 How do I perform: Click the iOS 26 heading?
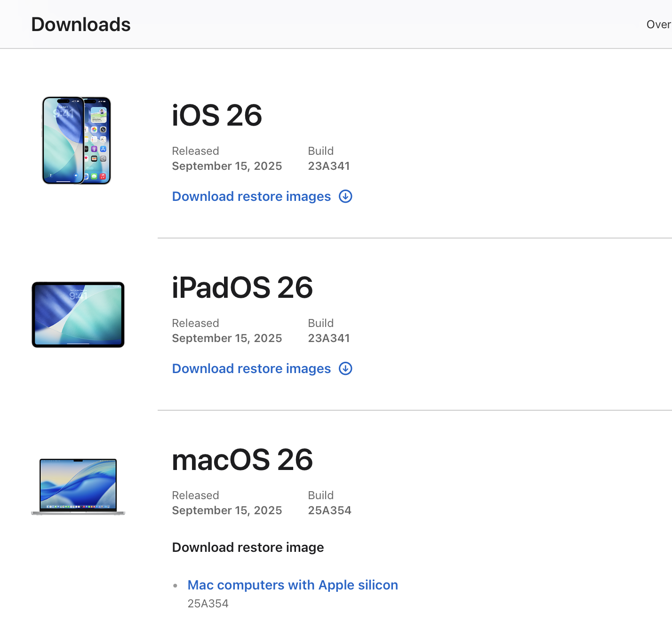click(x=217, y=115)
